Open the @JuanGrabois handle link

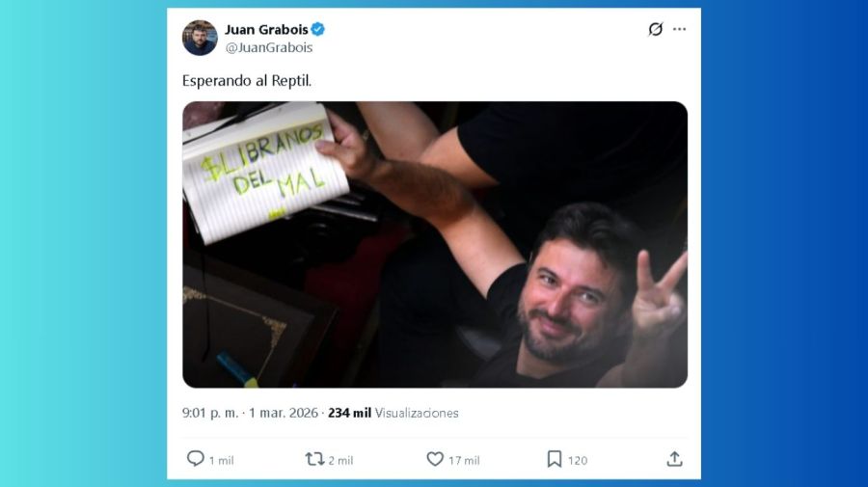[x=269, y=47]
